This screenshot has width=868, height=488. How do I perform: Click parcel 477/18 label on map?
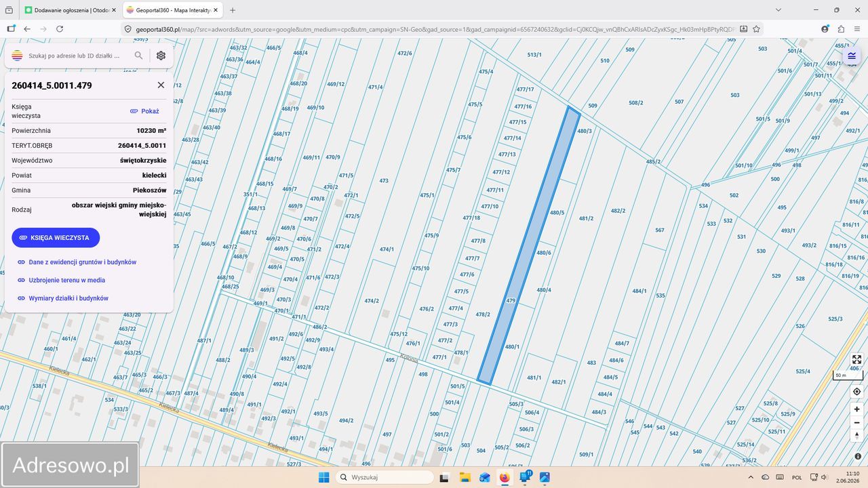471,218
